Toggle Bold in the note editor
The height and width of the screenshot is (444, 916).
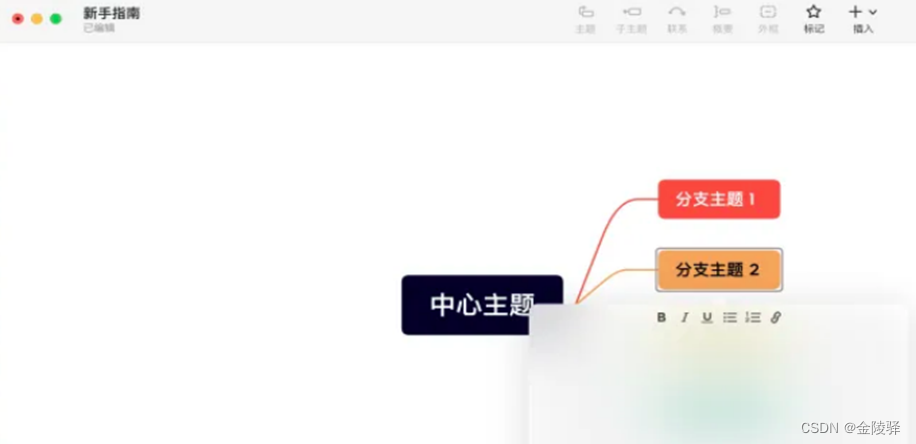(x=661, y=317)
